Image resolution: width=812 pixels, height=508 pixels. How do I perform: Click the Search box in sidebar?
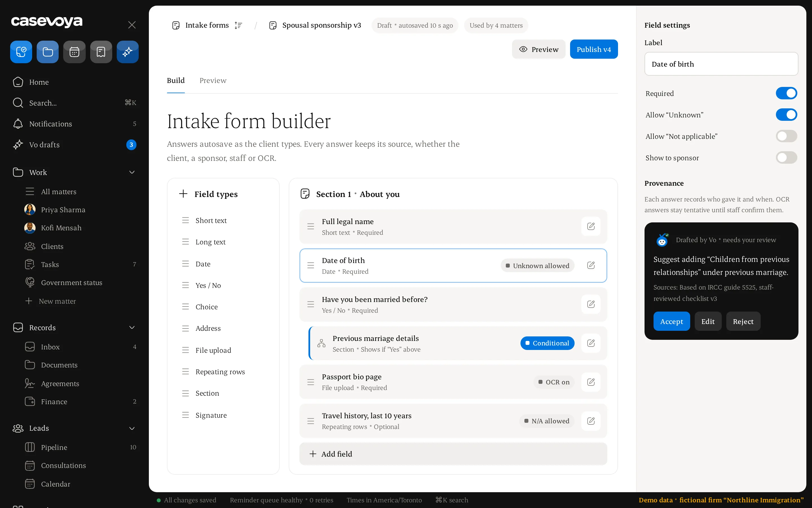(x=74, y=103)
